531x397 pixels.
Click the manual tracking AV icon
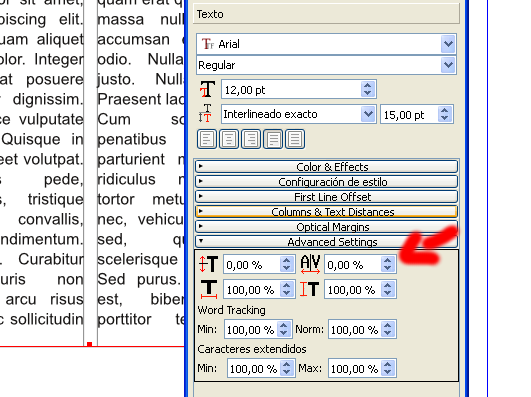(310, 264)
